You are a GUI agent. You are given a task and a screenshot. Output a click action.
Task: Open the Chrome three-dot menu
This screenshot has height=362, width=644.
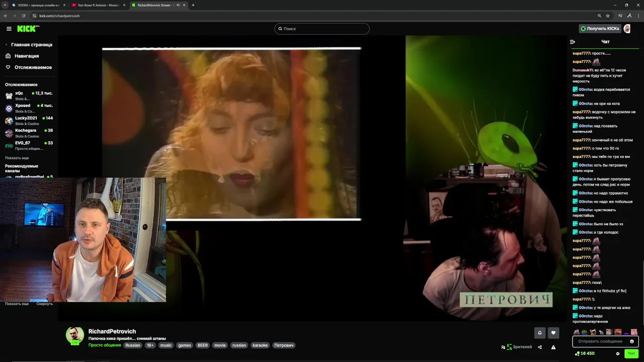click(637, 16)
